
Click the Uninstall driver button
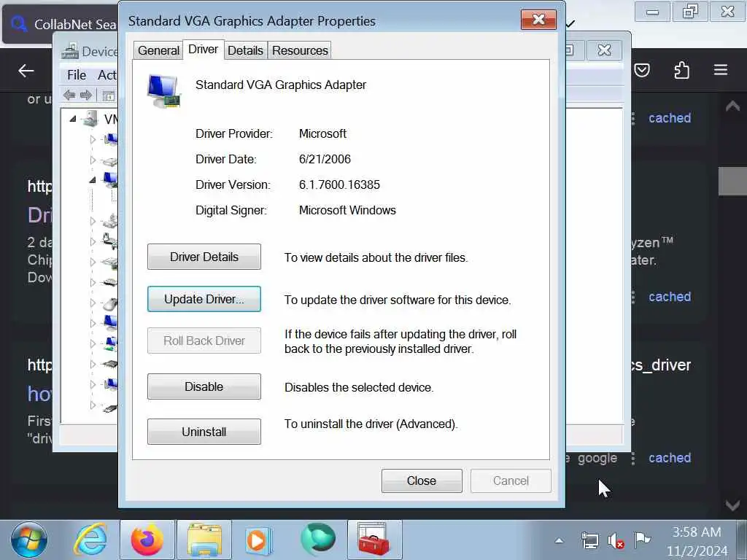point(204,432)
